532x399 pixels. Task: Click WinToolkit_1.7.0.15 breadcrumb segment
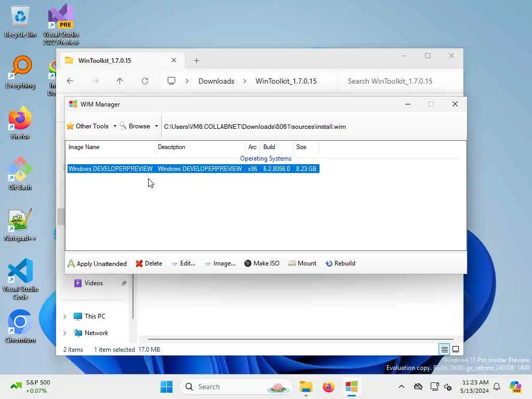pyautogui.click(x=286, y=81)
